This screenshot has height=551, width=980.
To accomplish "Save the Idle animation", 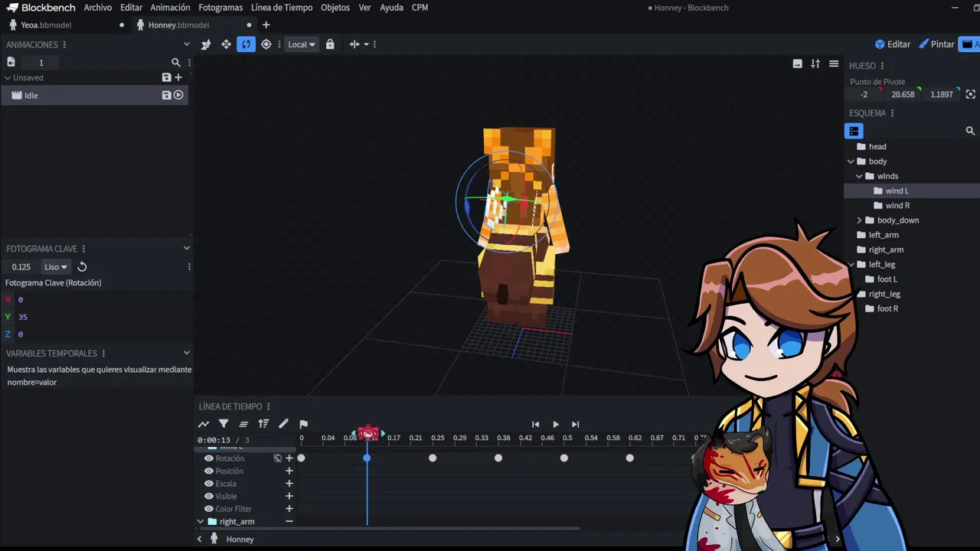I will [x=166, y=95].
